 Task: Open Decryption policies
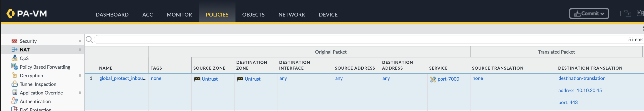click(31, 76)
